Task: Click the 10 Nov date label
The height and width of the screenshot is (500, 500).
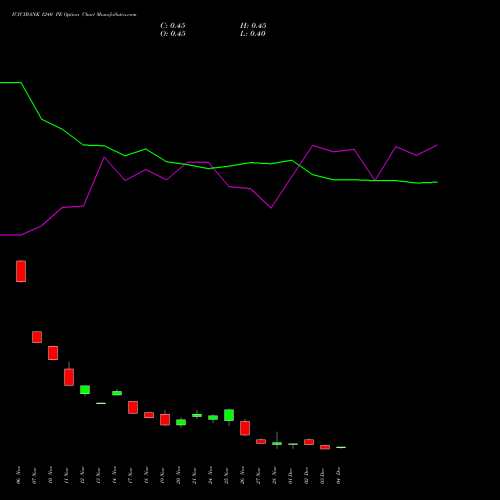Action: (x=50, y=475)
